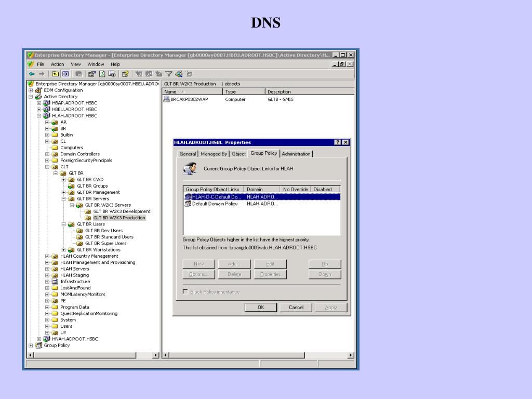Expand the GLT BR CWD node

pos(64,179)
